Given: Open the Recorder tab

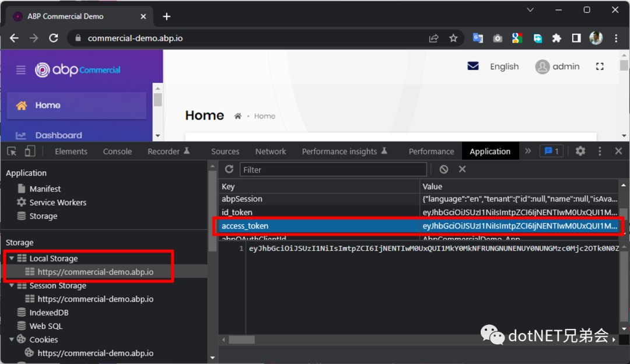Looking at the screenshot, I should [169, 152].
